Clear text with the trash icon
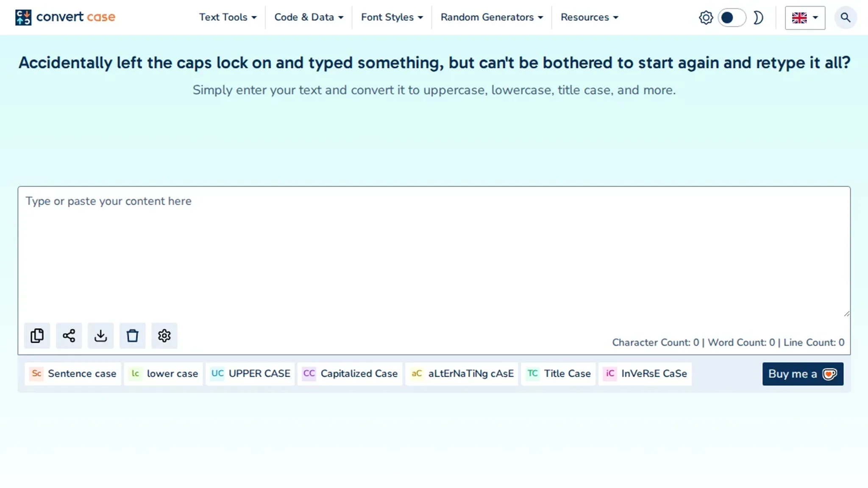Screen dimensions: 868x488 (x=132, y=335)
